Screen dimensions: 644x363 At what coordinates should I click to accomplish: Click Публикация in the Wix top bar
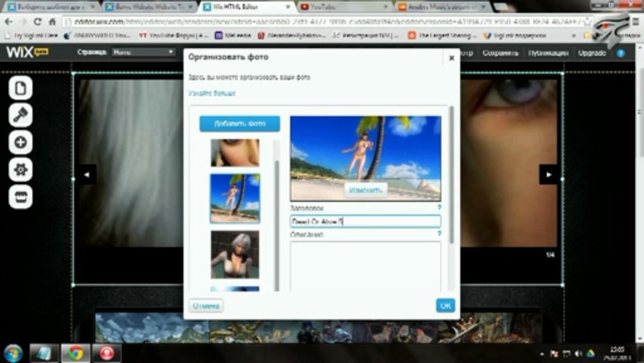point(548,53)
